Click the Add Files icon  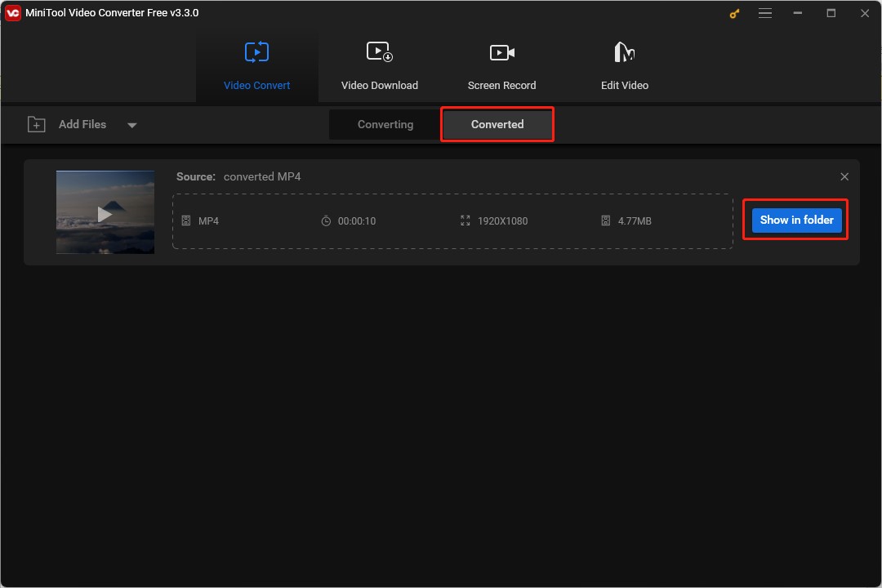tap(36, 124)
